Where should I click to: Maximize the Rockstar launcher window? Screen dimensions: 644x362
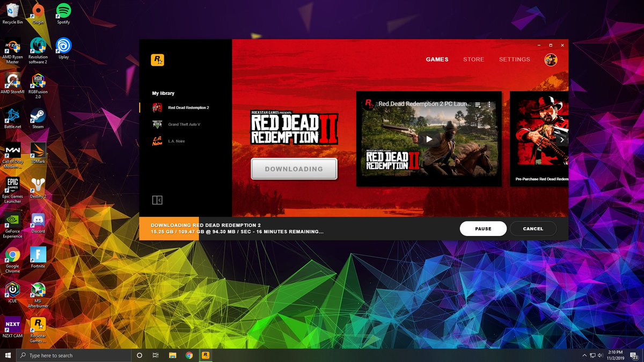pyautogui.click(x=551, y=45)
